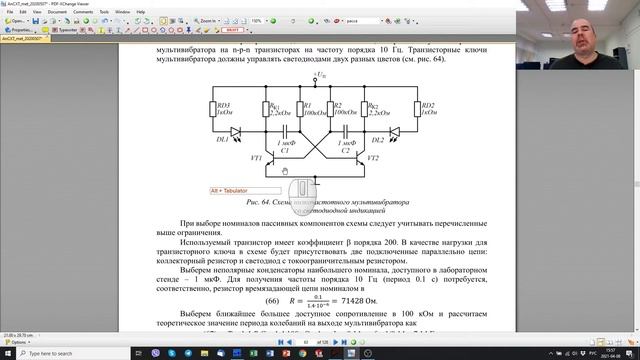
Task: Click the zoom percentage field
Action: [257, 21]
